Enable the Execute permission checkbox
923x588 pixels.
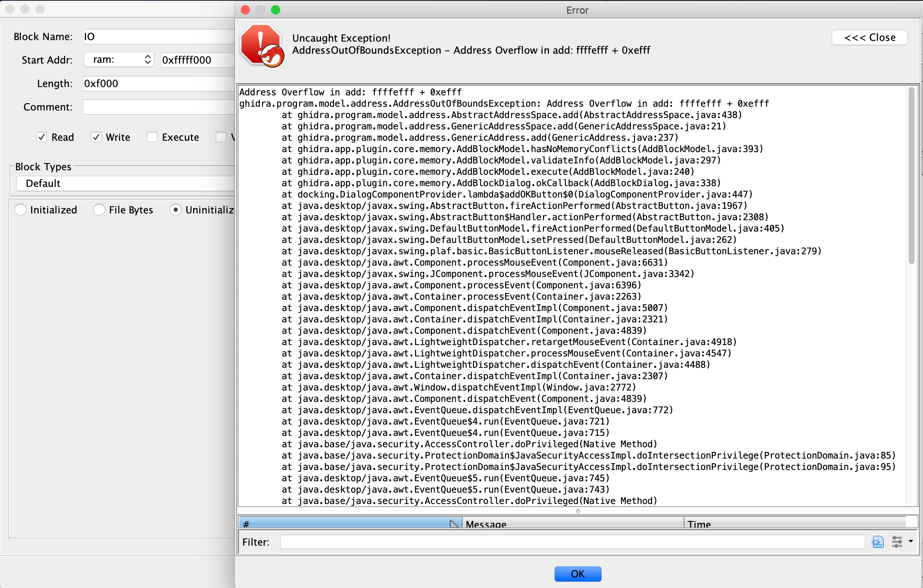click(x=152, y=137)
